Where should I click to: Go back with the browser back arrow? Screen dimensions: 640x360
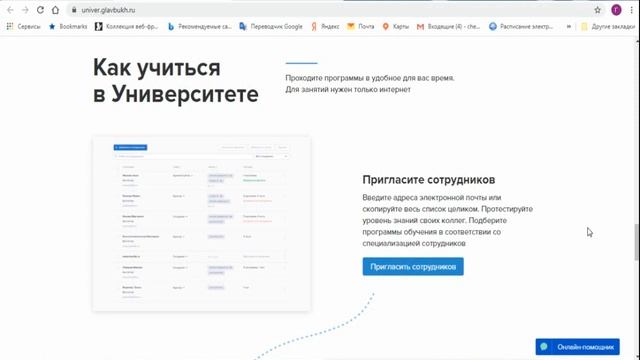point(10,10)
